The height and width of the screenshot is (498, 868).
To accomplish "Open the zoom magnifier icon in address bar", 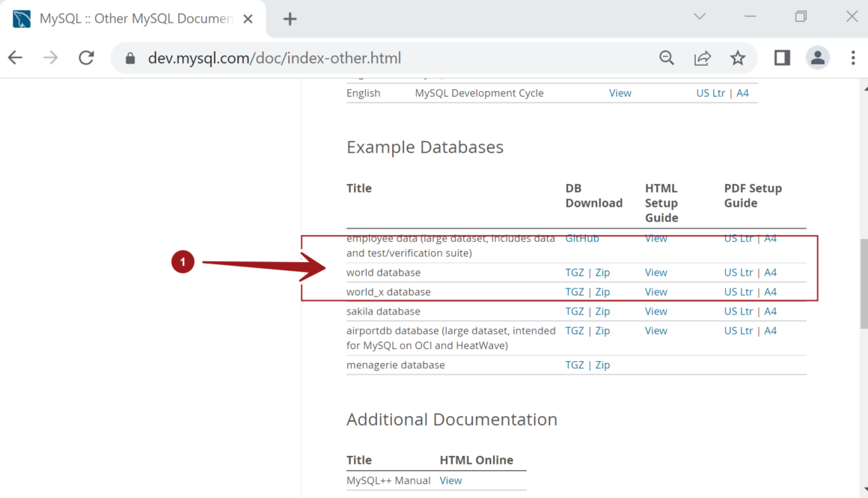I will click(x=666, y=58).
